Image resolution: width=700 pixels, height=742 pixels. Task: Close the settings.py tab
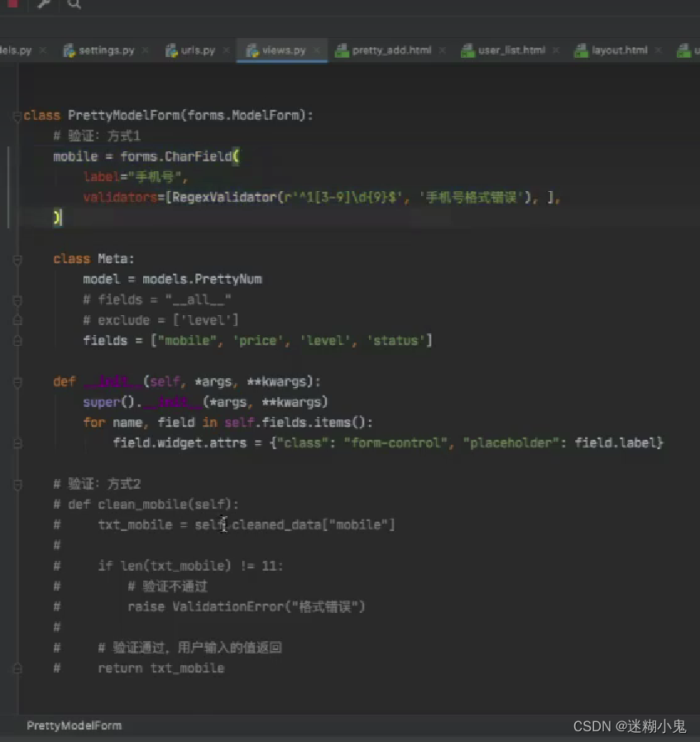click(145, 50)
